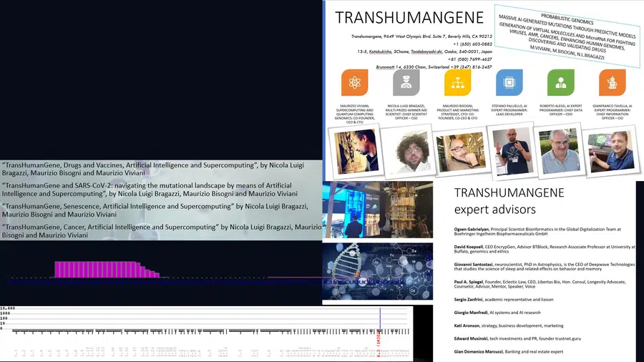The width and height of the screenshot is (644, 362).
Task: Open Gianfranco Tavella's portrait photo
Action: (612, 151)
